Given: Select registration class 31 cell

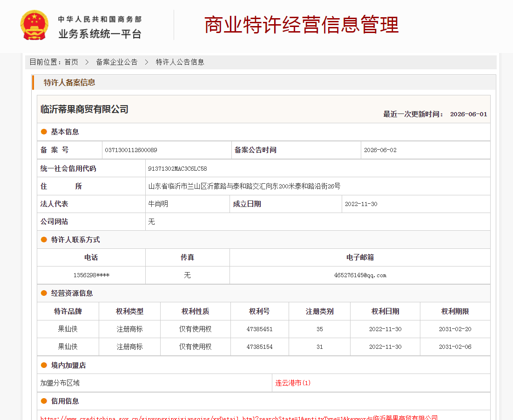Looking at the screenshot, I should pos(320,347).
